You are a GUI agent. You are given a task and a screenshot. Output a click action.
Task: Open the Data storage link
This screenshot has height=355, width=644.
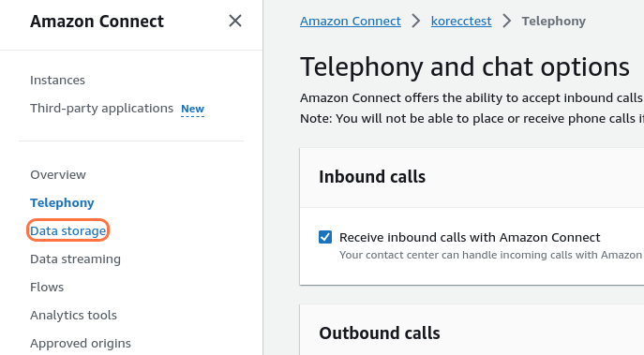(68, 230)
